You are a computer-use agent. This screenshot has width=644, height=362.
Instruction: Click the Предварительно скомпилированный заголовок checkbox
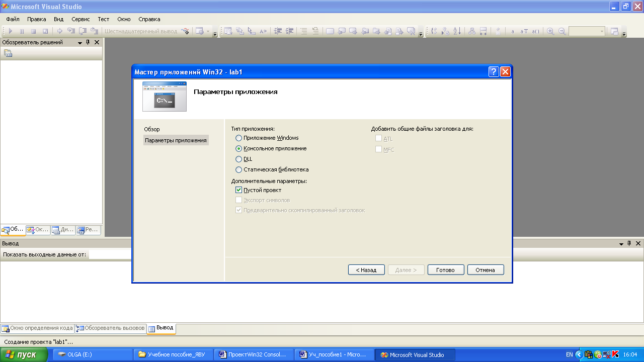point(238,210)
